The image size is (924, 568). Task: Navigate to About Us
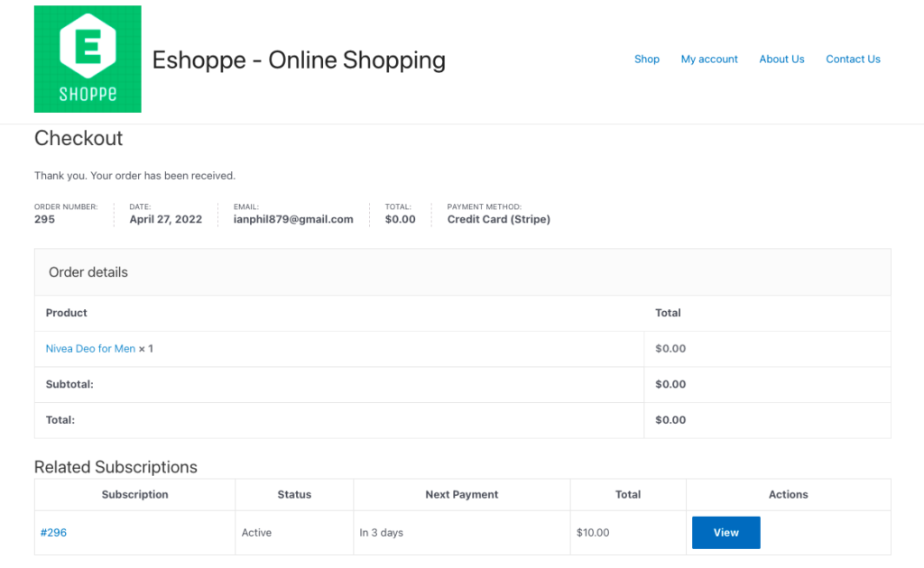click(781, 60)
